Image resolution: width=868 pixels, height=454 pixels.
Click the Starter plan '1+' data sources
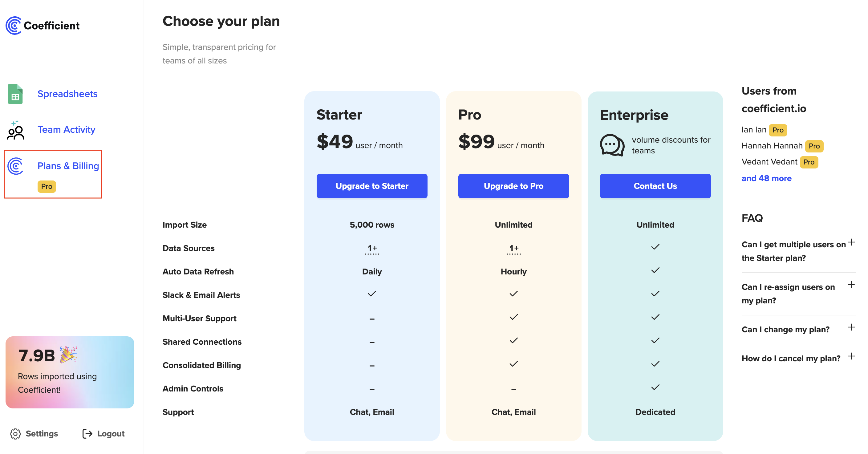pyautogui.click(x=372, y=249)
